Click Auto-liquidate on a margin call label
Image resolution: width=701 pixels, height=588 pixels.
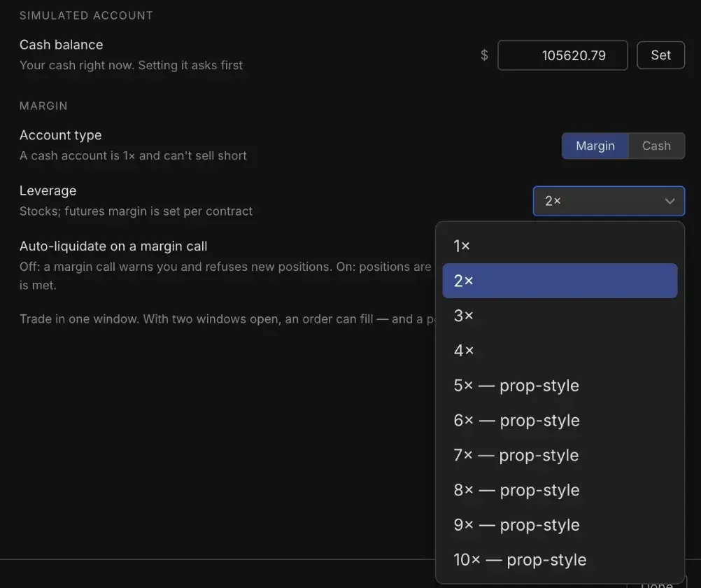(113, 246)
